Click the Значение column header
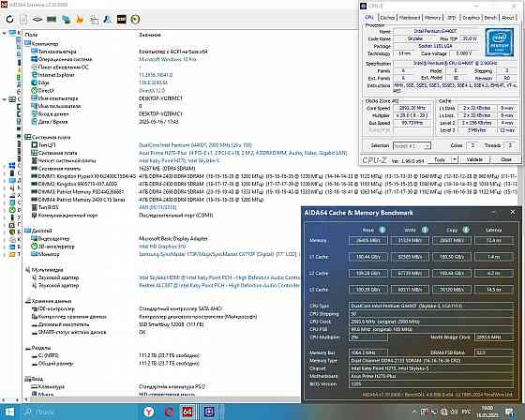 coord(150,35)
